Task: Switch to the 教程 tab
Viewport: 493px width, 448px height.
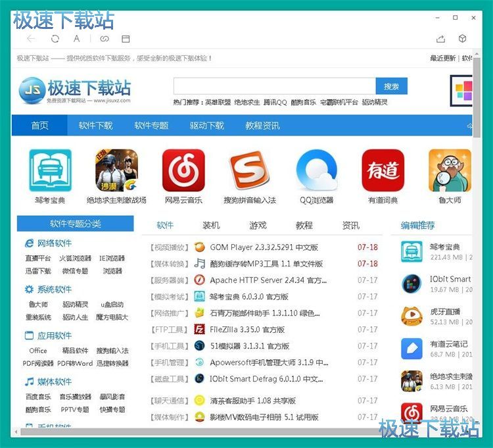Action: 304,225
